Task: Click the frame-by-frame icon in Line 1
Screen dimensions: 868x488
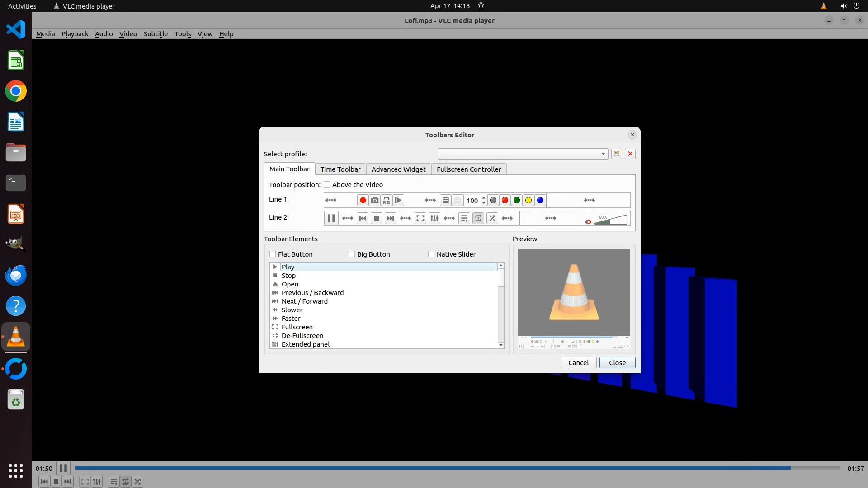Action: click(398, 200)
